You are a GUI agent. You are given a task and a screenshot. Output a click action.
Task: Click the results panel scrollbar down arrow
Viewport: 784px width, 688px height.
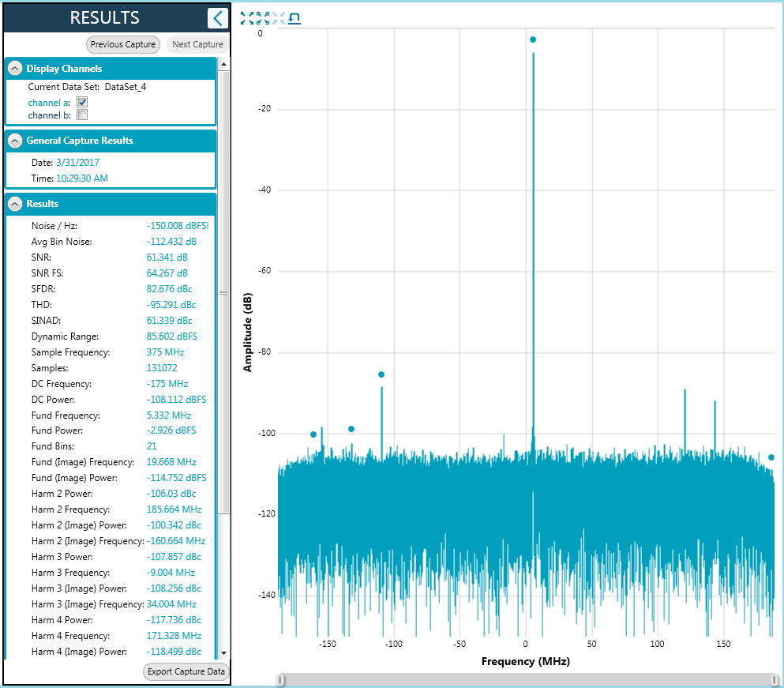[224, 653]
